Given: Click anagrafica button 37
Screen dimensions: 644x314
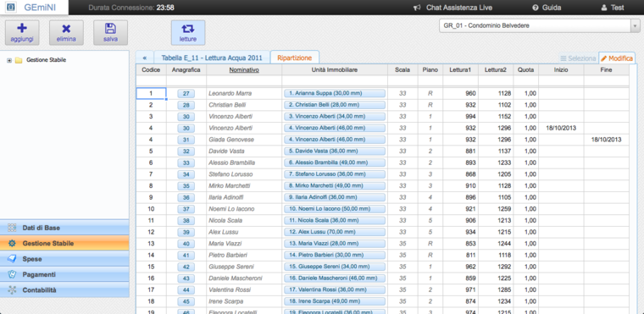Looking at the screenshot, I should (186, 209).
